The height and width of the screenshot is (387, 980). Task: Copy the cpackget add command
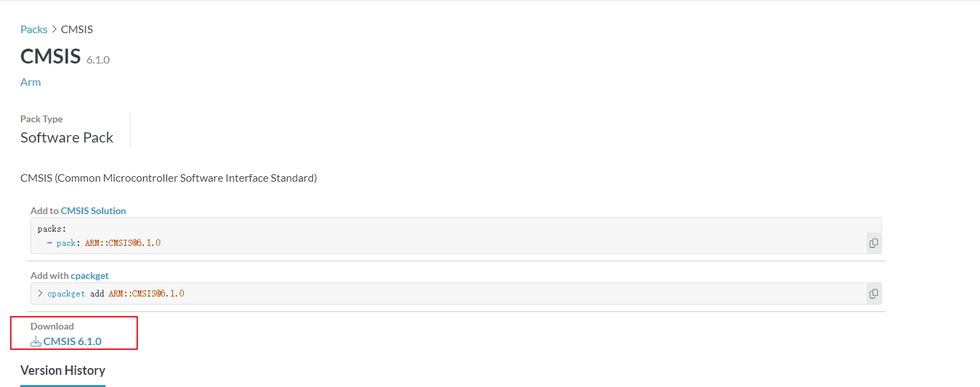pyautogui.click(x=873, y=294)
